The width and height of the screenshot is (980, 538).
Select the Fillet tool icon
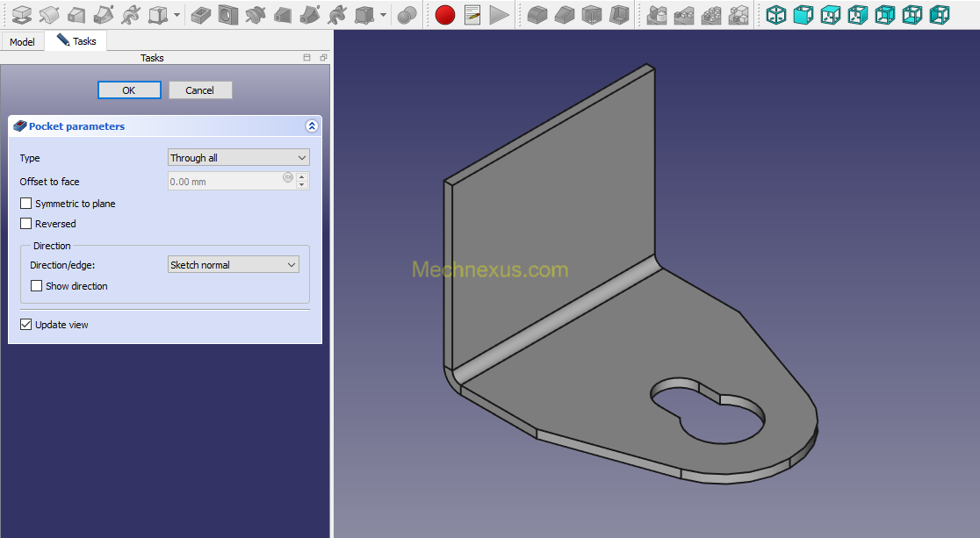537,14
